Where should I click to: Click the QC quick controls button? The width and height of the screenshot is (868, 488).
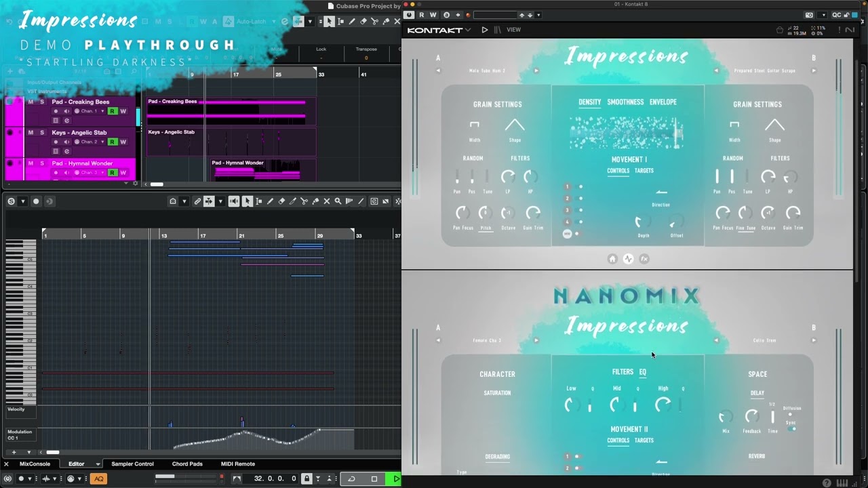point(836,15)
